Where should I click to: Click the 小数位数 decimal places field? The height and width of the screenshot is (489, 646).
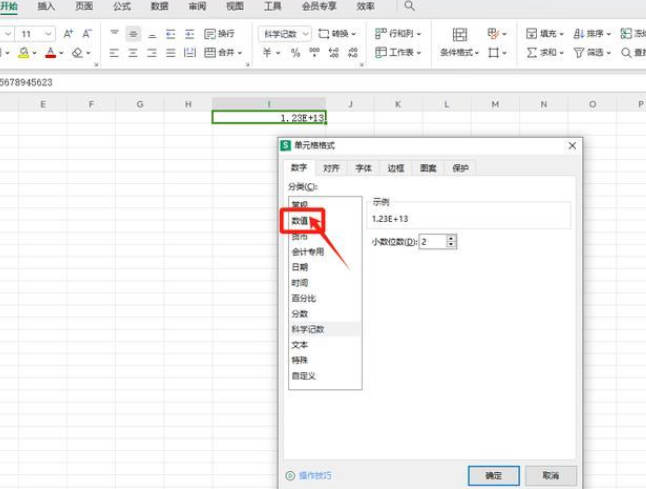coord(433,242)
